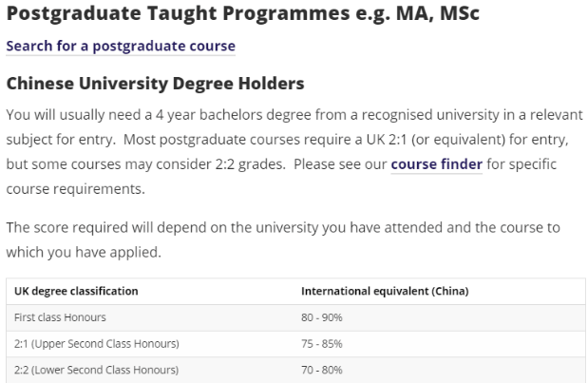Click the 'MA, MSc' part of the heading
The width and height of the screenshot is (588, 383).
coord(438,13)
